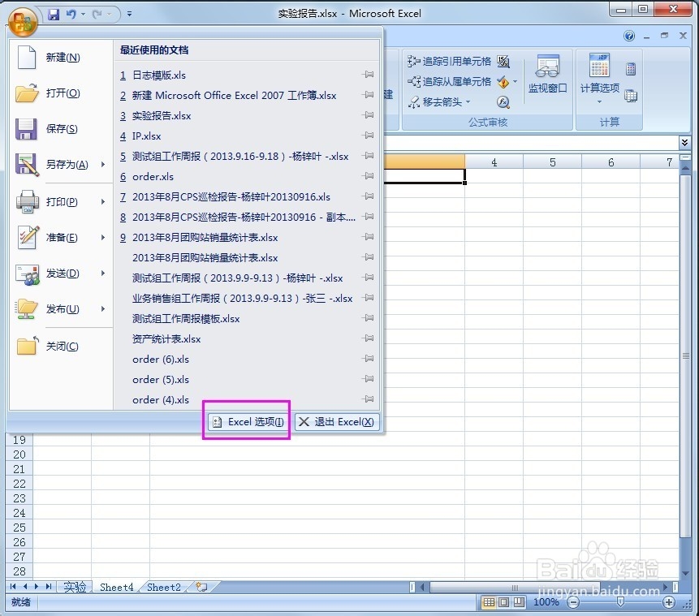The image size is (699, 616).
Task: Pin 资产统计表.xlsx to the recent list
Action: coord(368,338)
